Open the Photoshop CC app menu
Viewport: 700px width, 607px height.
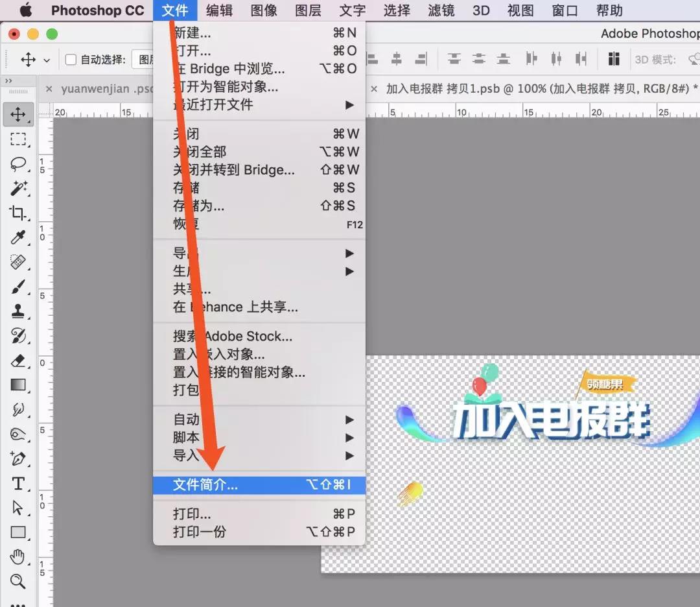(x=97, y=10)
